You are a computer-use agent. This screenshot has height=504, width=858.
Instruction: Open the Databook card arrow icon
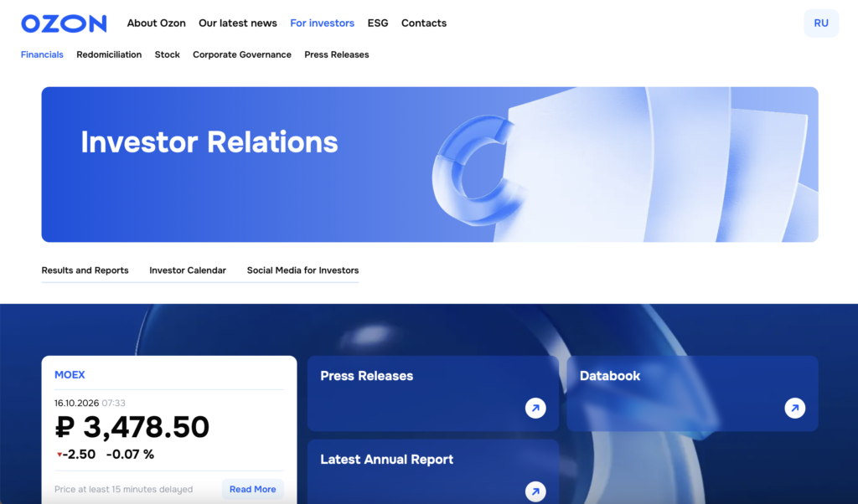(x=794, y=408)
